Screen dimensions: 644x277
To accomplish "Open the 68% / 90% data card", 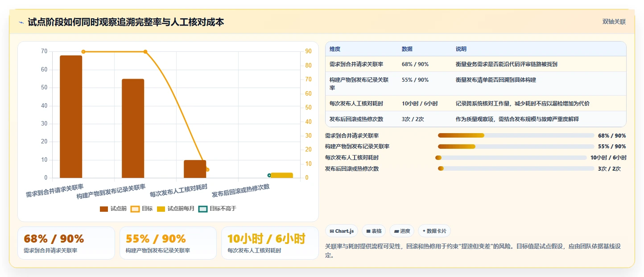I will click(66, 243).
